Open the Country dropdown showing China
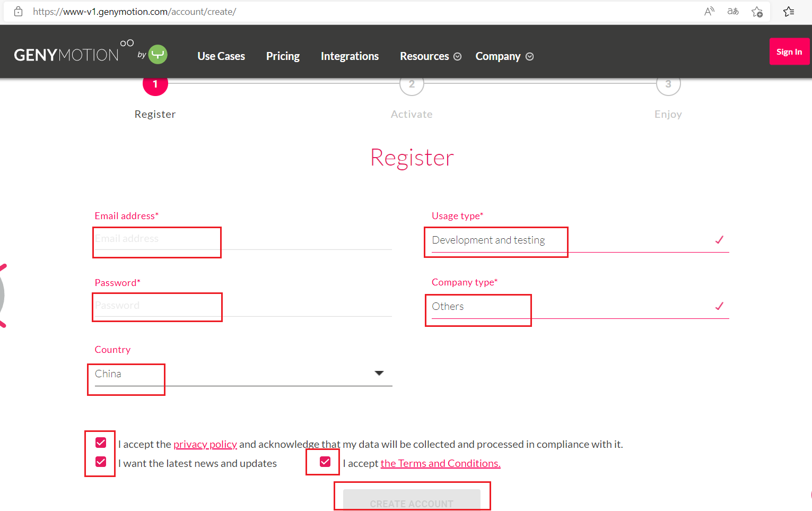The width and height of the screenshot is (812, 511). (243, 374)
